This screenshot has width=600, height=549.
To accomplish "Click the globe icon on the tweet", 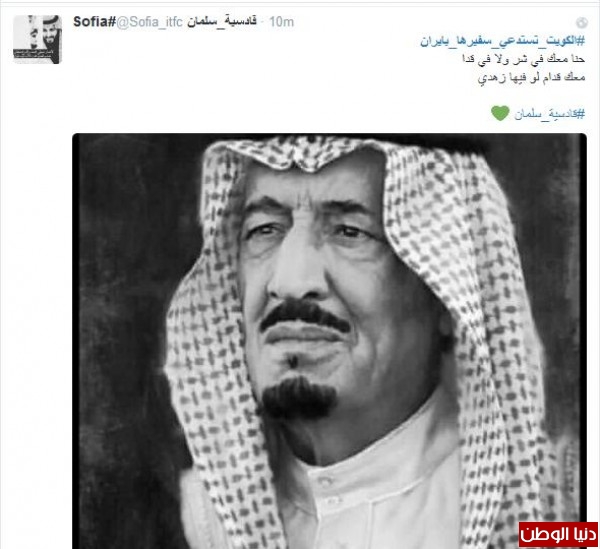I will 582,23.
